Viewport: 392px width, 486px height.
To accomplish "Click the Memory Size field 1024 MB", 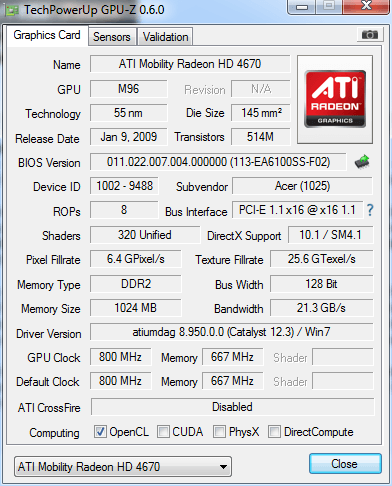I will coord(136,308).
